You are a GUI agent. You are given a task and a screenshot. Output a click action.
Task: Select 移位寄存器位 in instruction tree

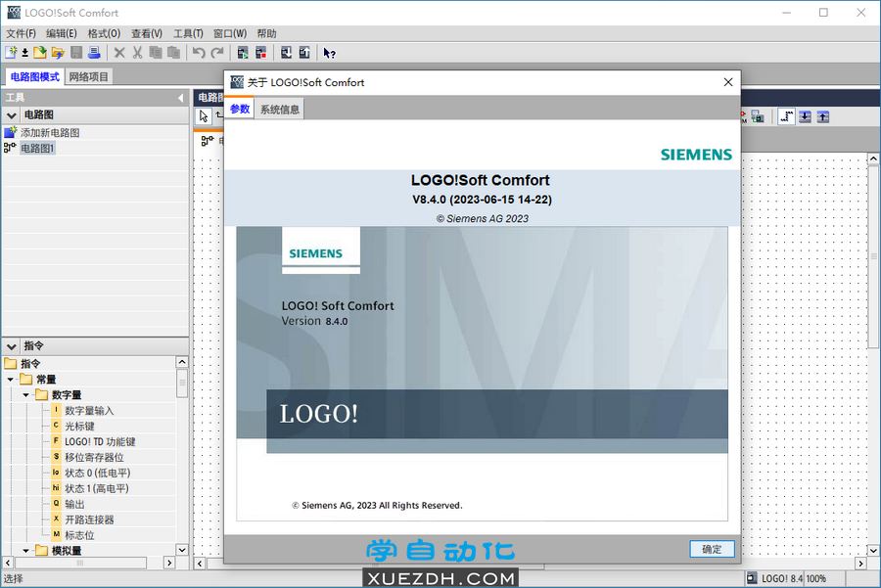click(x=94, y=457)
